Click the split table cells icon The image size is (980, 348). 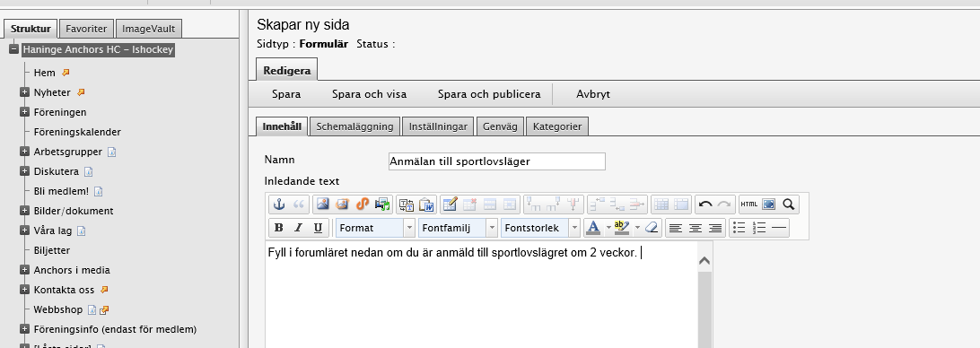click(661, 204)
